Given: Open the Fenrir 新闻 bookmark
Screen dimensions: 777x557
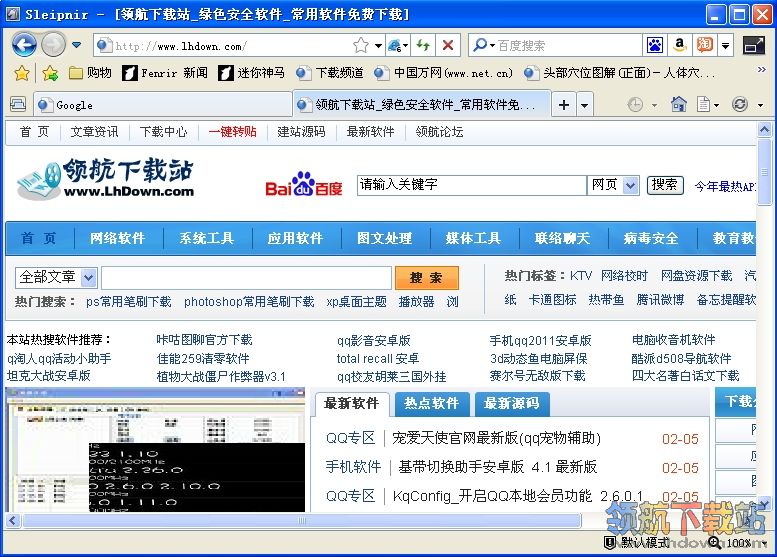Looking at the screenshot, I should [166, 73].
